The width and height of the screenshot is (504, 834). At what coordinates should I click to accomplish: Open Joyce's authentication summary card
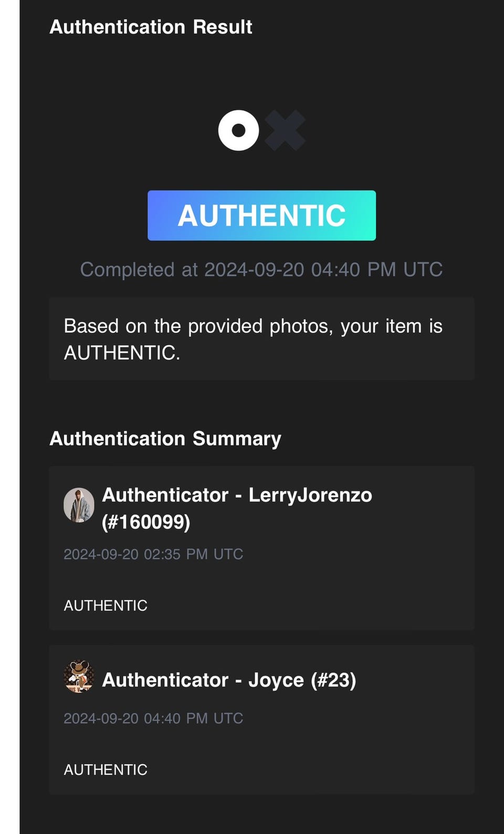point(261,719)
